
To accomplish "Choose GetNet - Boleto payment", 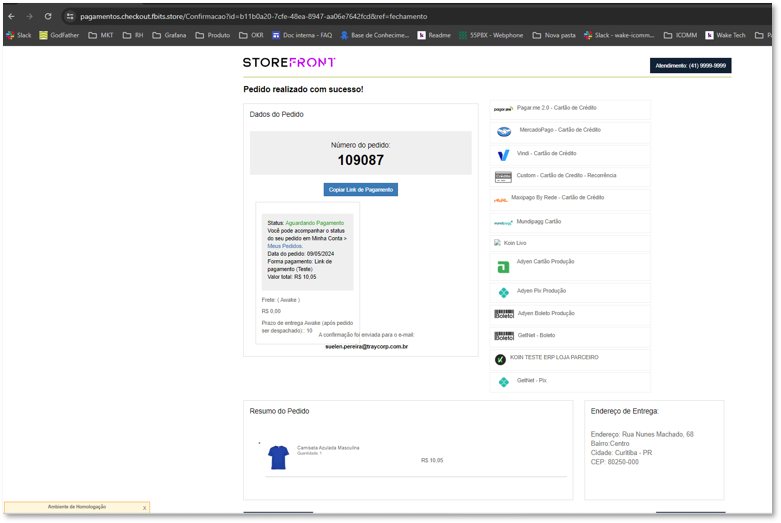I will (570, 336).
